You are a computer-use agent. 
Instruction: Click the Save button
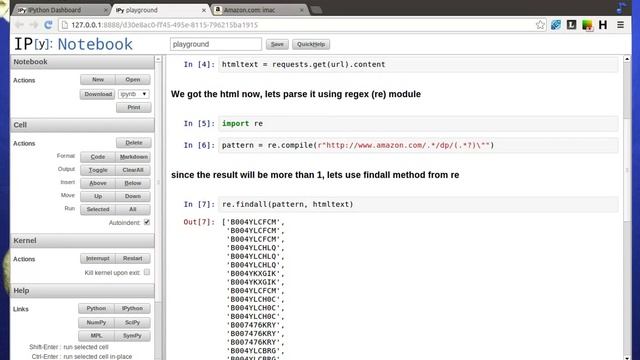pyautogui.click(x=277, y=44)
